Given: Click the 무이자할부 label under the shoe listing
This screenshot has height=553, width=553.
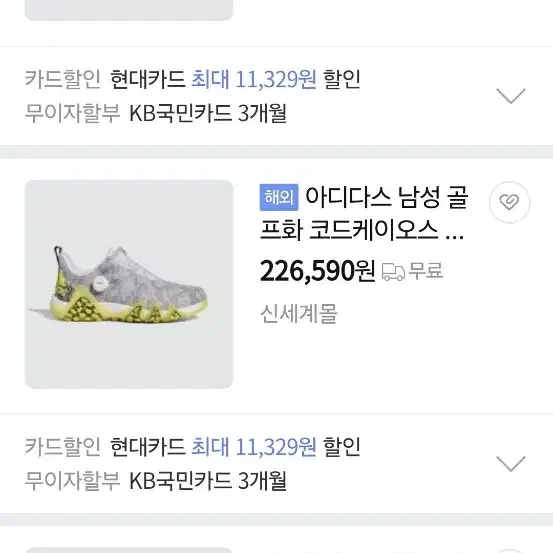Looking at the screenshot, I should [x=73, y=481].
